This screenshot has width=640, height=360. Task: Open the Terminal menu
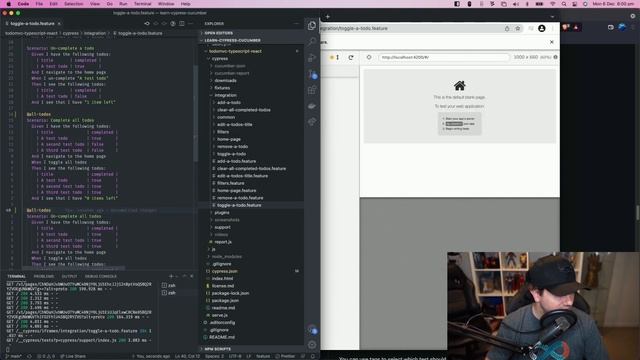[142, 4]
